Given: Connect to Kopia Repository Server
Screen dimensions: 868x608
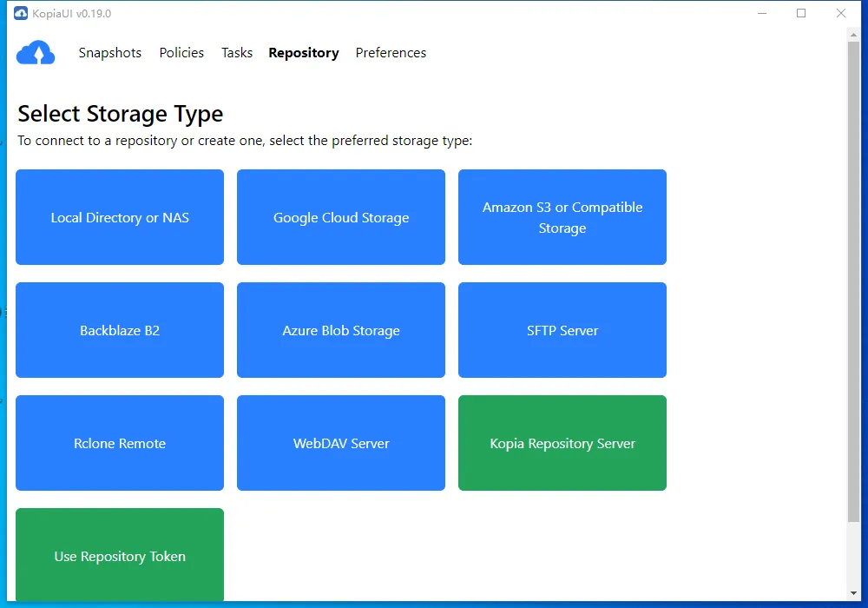Looking at the screenshot, I should [562, 443].
